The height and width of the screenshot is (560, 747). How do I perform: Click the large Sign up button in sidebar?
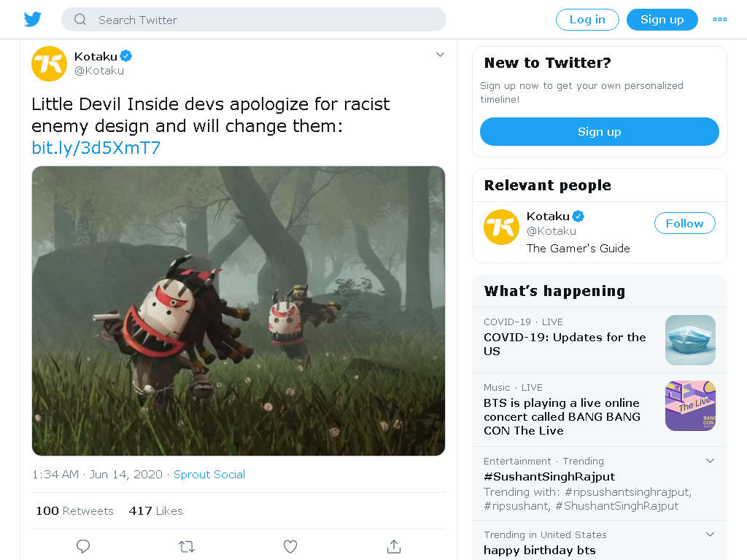coord(600,132)
